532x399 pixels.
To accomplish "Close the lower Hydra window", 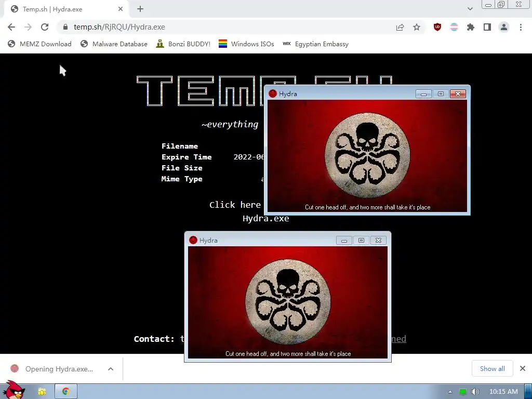I will tap(379, 241).
